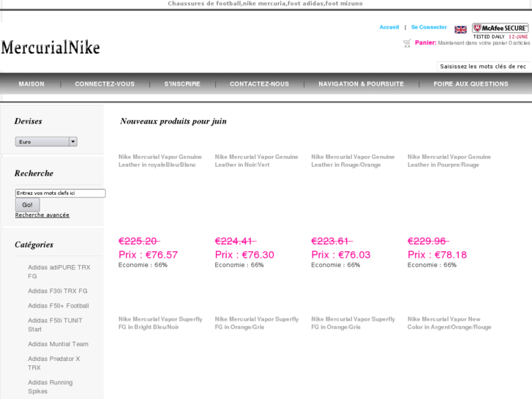Viewport: 532px width, 399px height.
Task: Open the MAISON menu item
Action: click(x=31, y=84)
